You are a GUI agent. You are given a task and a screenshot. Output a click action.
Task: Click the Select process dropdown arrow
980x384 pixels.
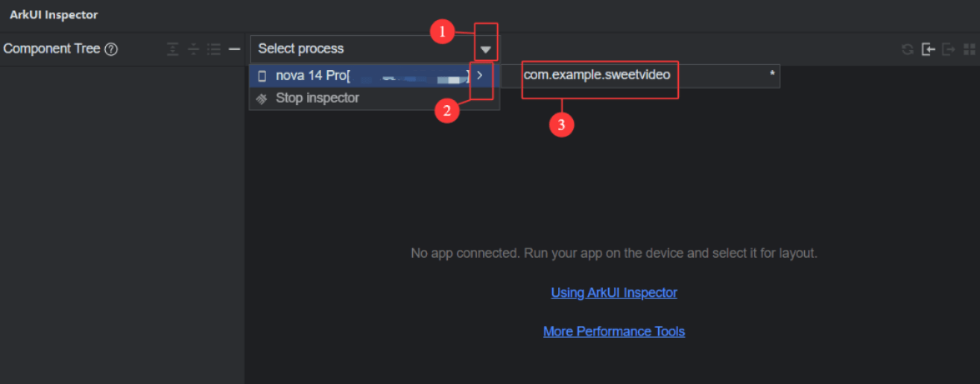tap(486, 50)
